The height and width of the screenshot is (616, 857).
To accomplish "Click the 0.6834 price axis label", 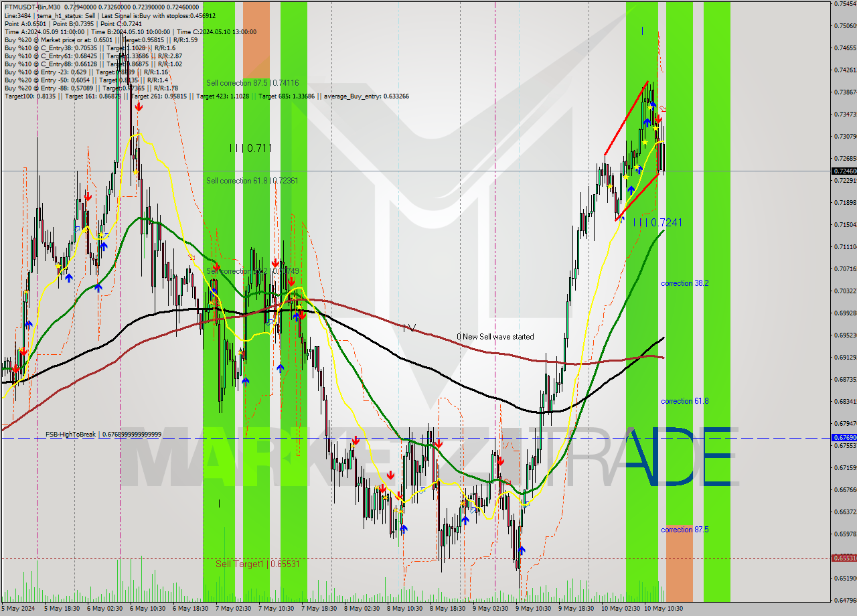I will (845, 401).
